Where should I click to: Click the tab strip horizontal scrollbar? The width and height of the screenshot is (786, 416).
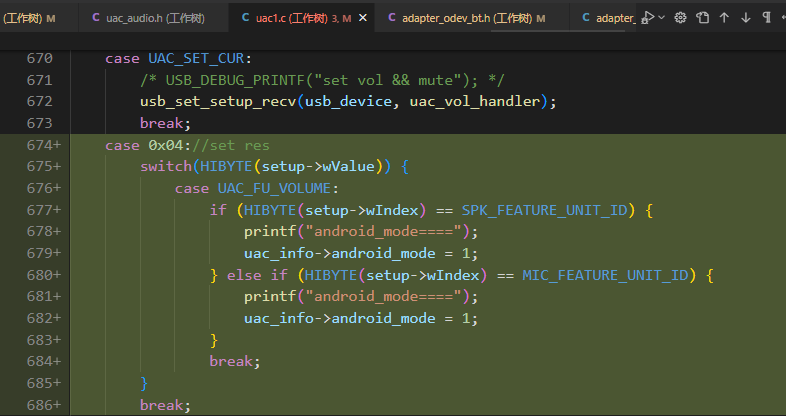tap(557, 31)
